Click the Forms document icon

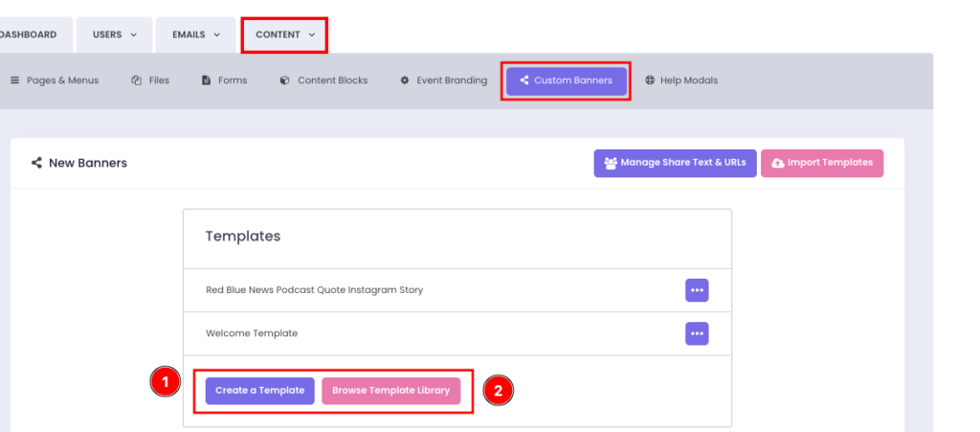(206, 80)
